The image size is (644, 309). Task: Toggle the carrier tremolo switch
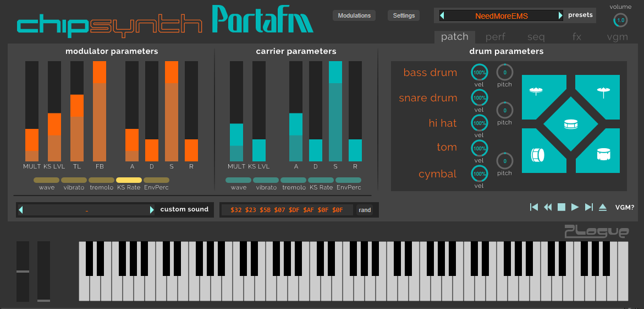294,180
